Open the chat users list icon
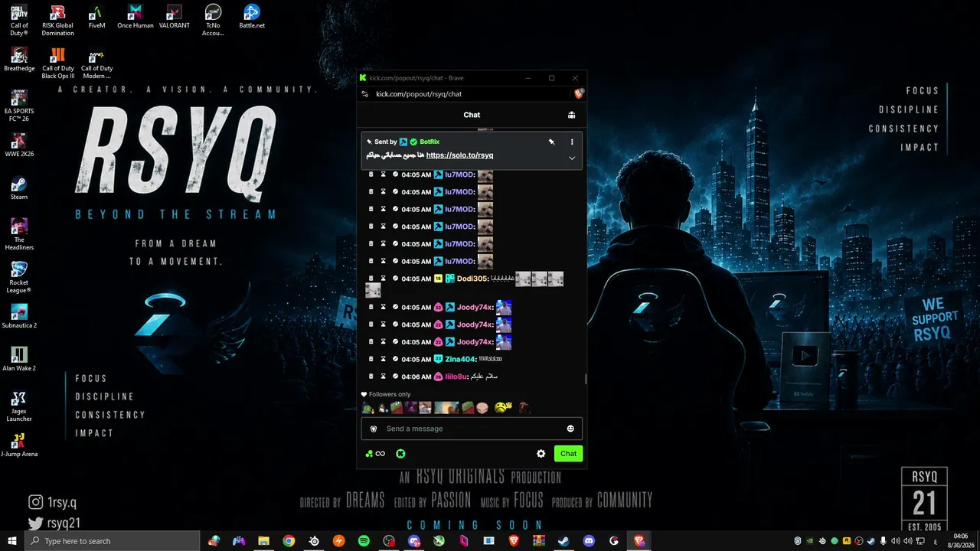The image size is (980, 551). (571, 115)
